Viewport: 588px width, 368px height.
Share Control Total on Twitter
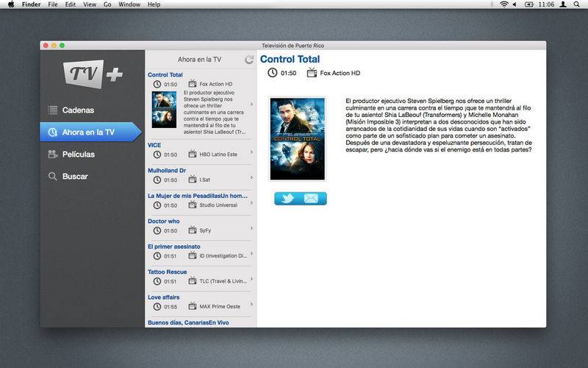pyautogui.click(x=287, y=198)
